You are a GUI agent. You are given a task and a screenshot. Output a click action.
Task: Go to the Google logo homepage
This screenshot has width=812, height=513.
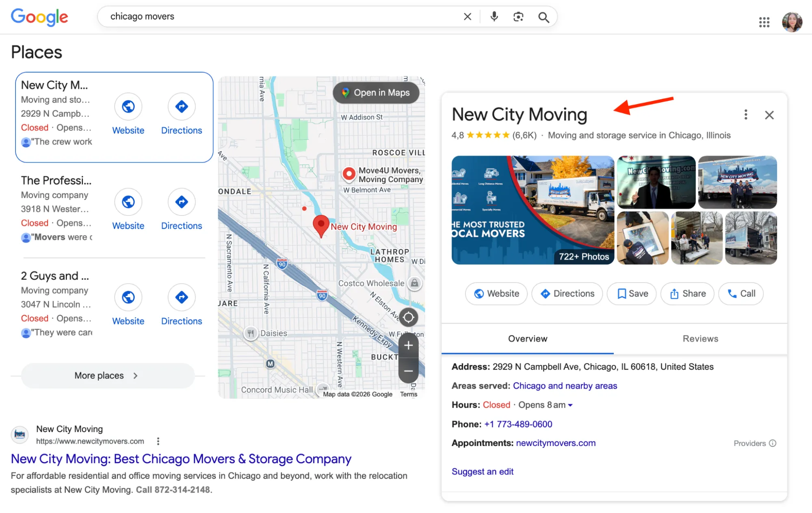[x=39, y=17]
